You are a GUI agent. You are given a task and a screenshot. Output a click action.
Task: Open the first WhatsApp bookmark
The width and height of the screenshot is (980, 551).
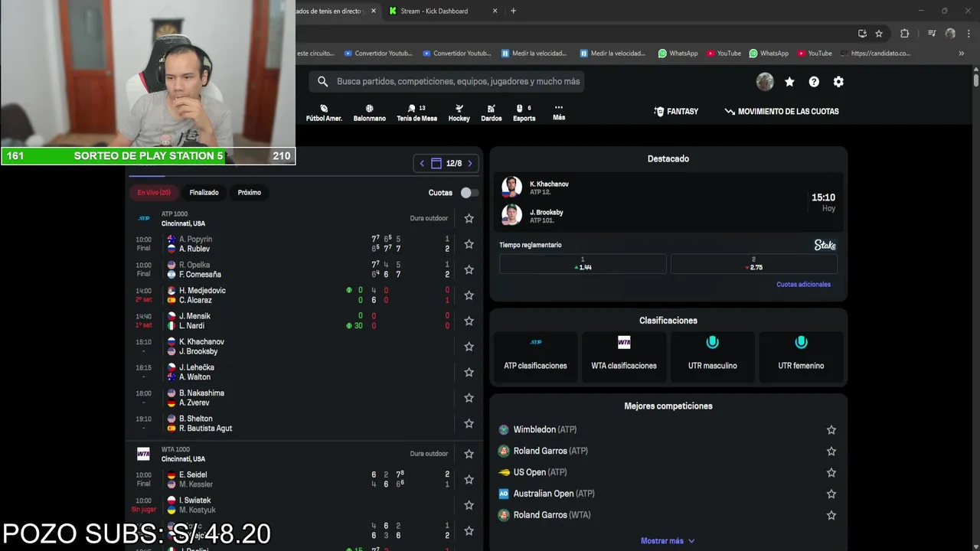point(678,54)
